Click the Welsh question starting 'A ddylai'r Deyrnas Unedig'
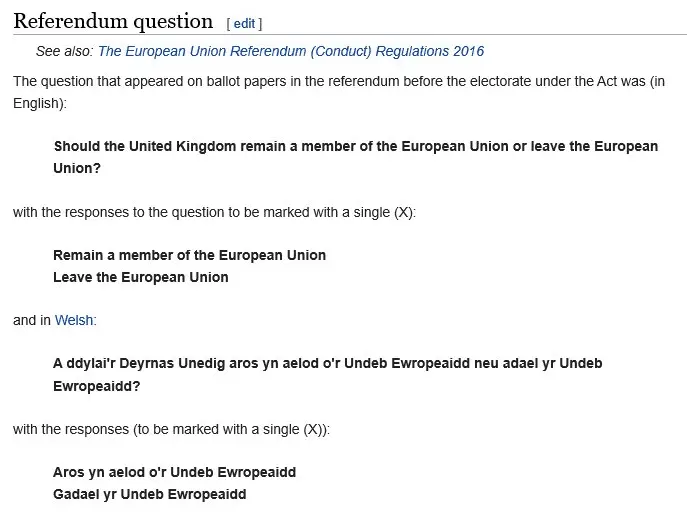The width and height of the screenshot is (687, 524). 327,363
